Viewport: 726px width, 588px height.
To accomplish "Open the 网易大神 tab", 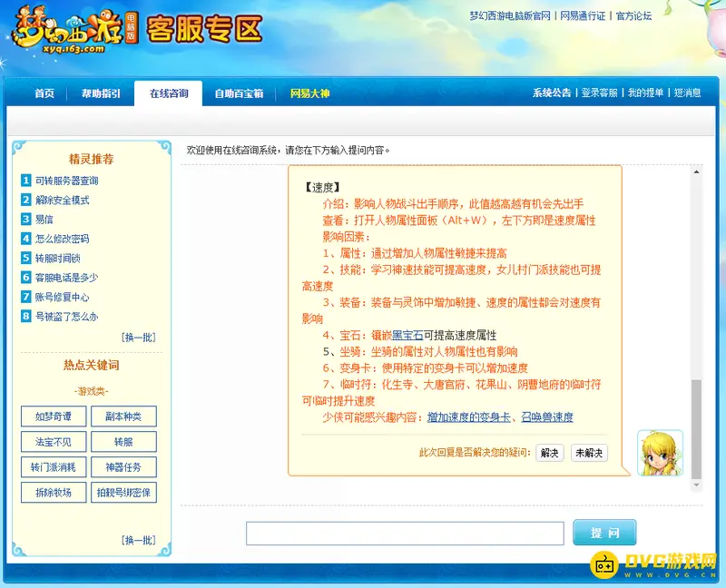I will click(309, 93).
